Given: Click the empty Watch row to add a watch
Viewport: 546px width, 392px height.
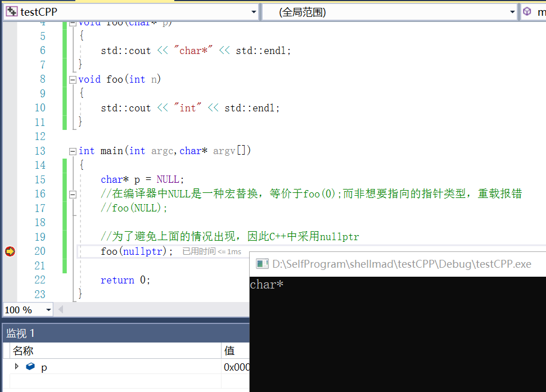Looking at the screenshot, I should click(112, 381).
